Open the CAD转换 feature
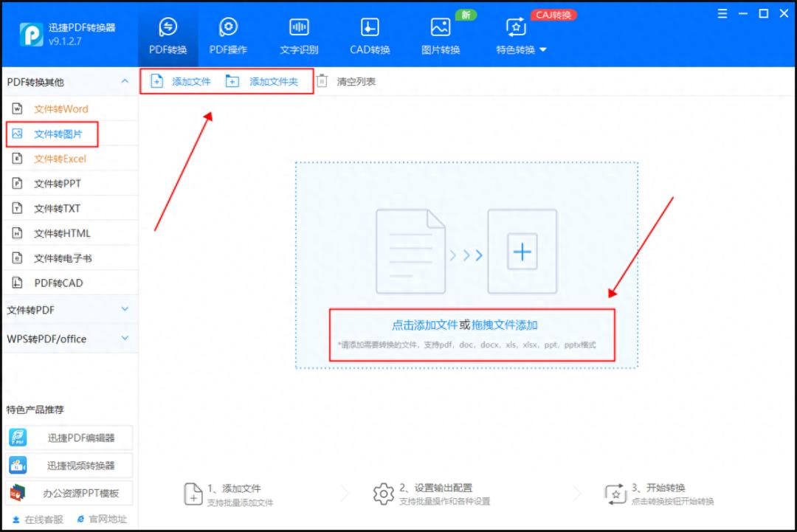 [368, 33]
